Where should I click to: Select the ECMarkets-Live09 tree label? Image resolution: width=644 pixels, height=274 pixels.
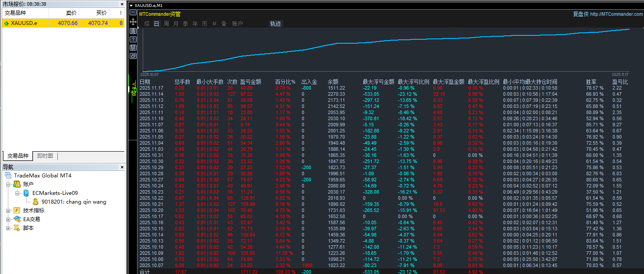[55, 193]
